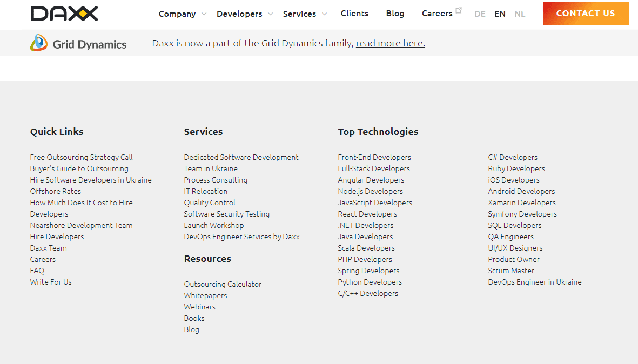This screenshot has height=364, width=638.
Task: Click the external-link icon beside Careers
Action: (459, 10)
